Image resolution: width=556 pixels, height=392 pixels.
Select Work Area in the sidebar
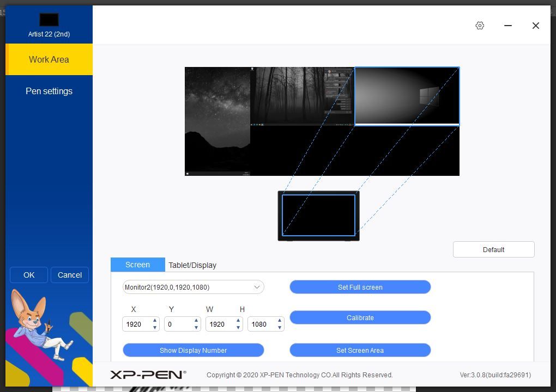pyautogui.click(x=49, y=59)
